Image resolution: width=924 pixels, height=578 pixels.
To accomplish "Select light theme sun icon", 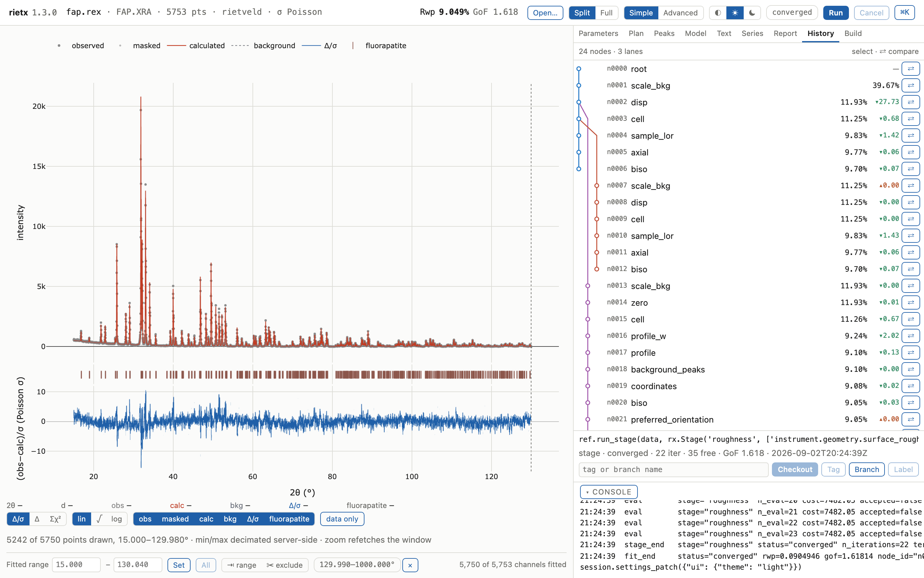I will click(x=735, y=13).
